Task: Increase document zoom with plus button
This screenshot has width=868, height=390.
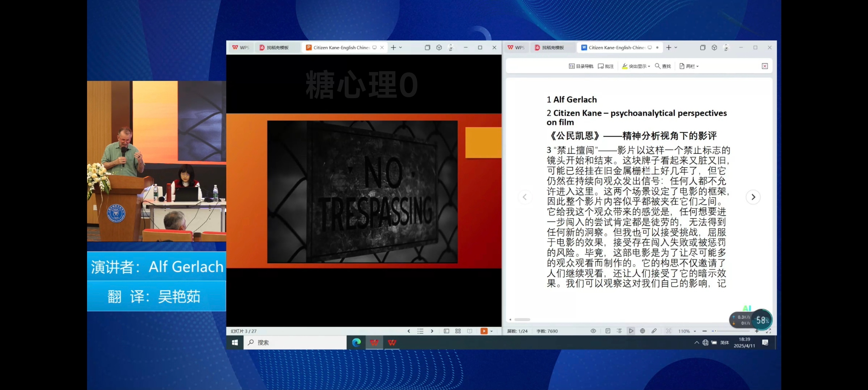Action: point(757,331)
